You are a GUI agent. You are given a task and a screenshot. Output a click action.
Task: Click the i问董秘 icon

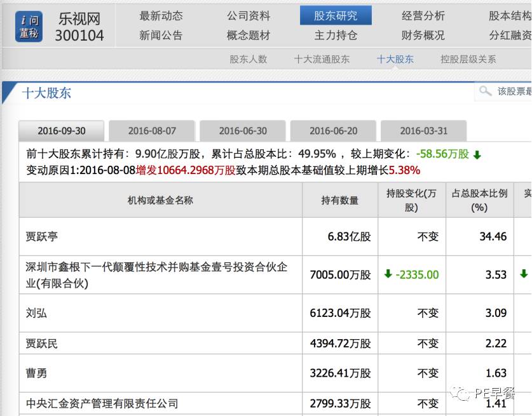click(29, 27)
